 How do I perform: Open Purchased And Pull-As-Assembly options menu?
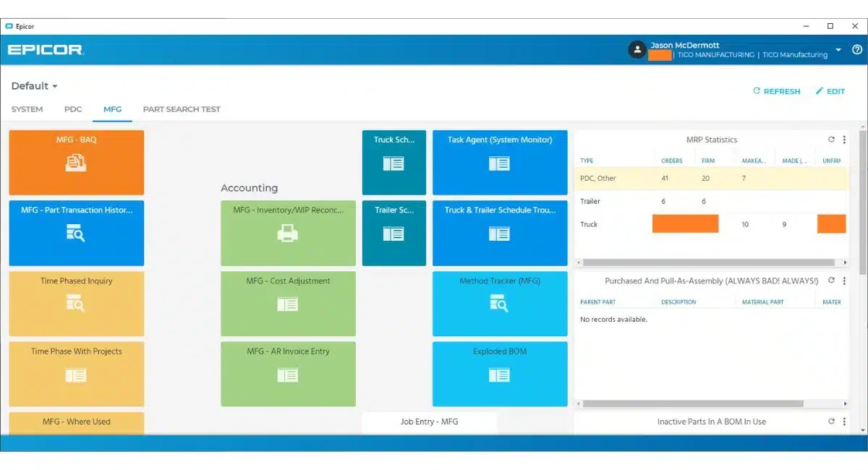click(844, 281)
